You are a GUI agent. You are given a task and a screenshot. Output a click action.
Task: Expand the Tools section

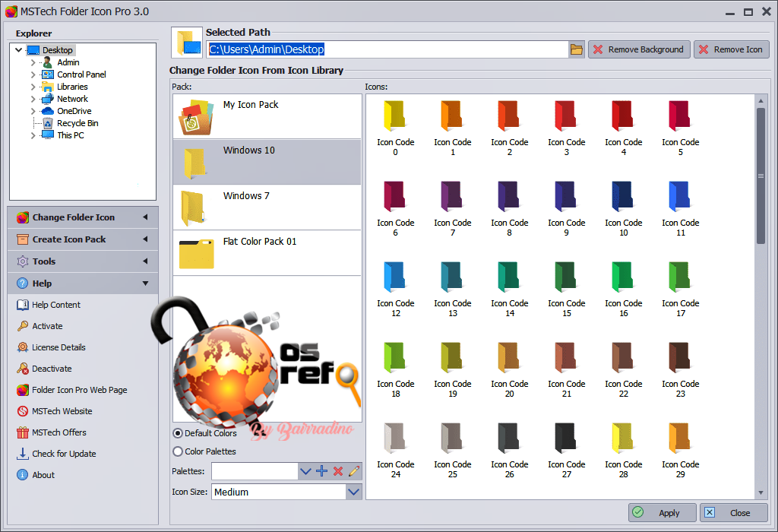point(83,261)
